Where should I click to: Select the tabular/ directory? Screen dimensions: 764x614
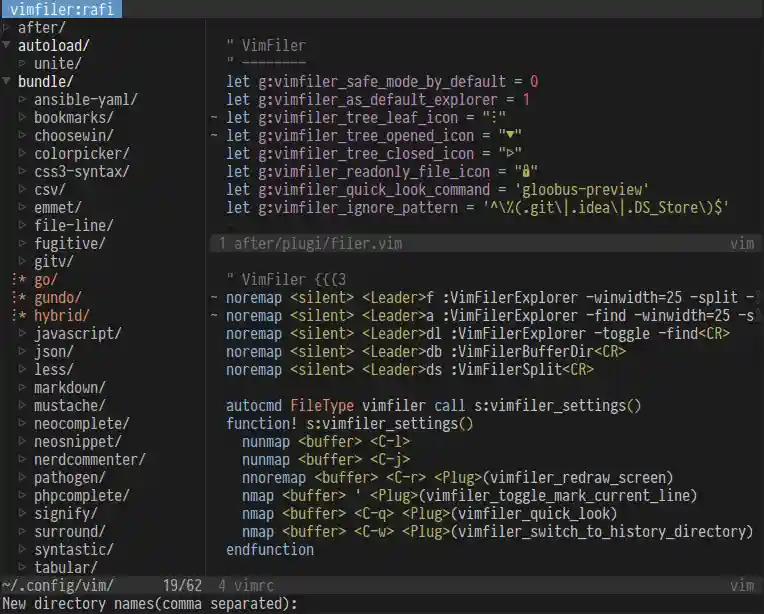[66, 568]
